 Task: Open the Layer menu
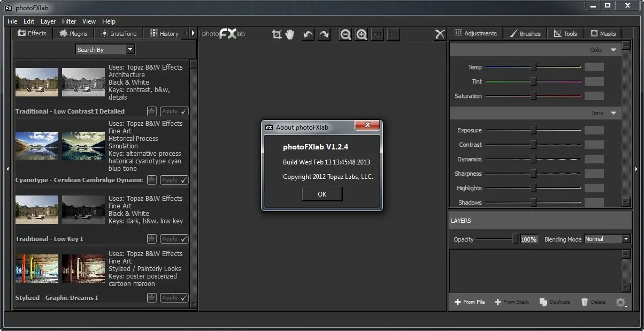tap(48, 21)
